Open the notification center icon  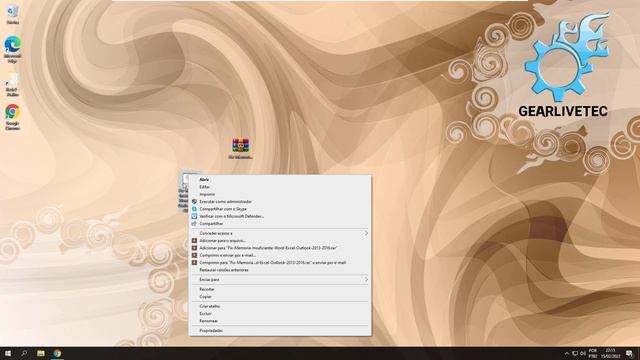pyautogui.click(x=630, y=353)
